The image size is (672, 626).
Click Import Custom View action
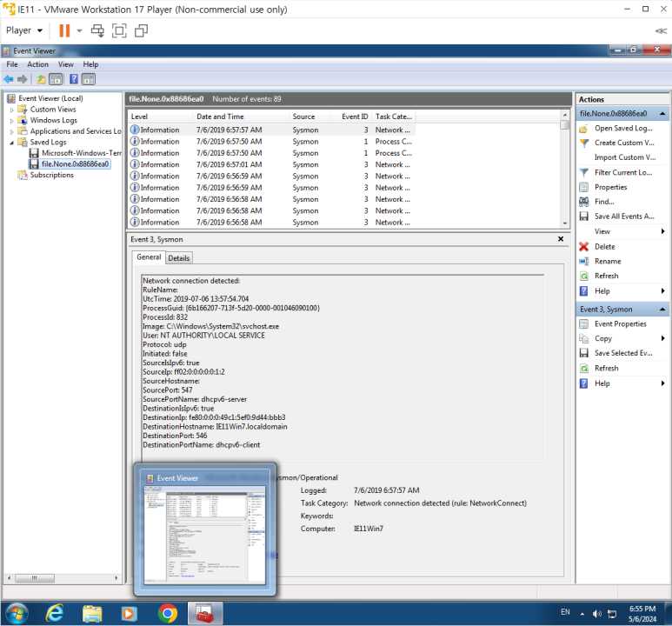pyautogui.click(x=625, y=157)
